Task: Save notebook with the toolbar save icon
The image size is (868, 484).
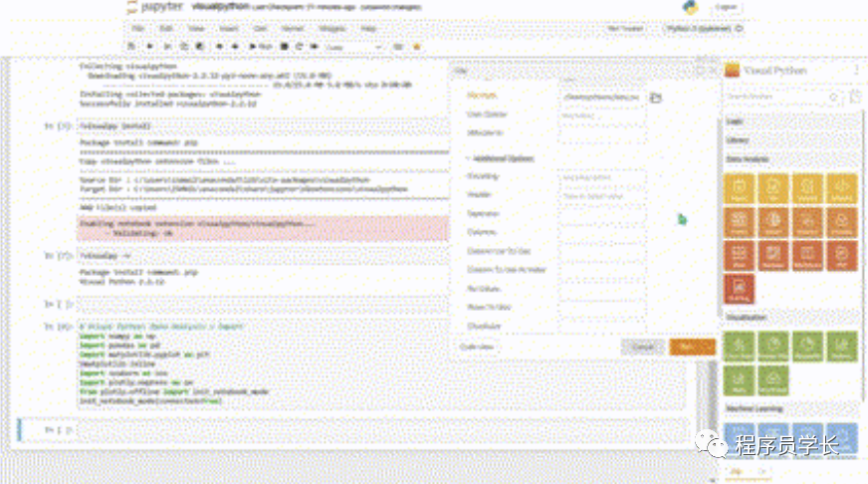Action: point(131,47)
